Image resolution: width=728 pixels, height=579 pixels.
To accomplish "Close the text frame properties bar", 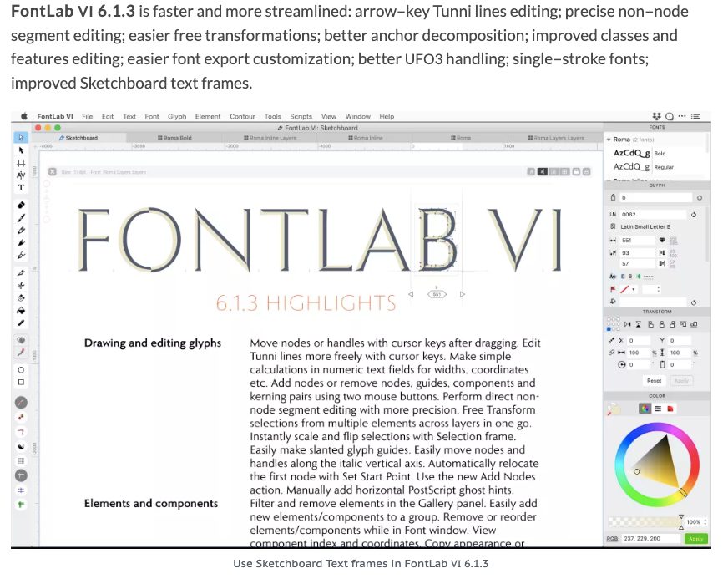I will [x=53, y=172].
